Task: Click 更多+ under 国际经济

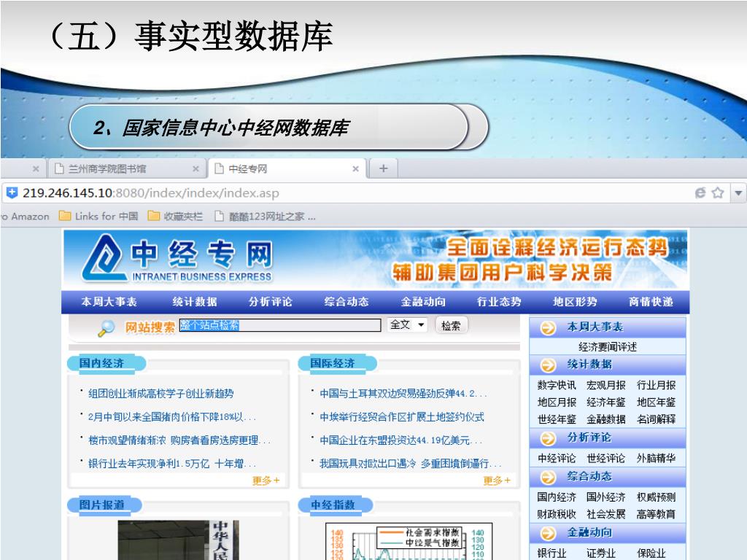Action: click(x=497, y=481)
